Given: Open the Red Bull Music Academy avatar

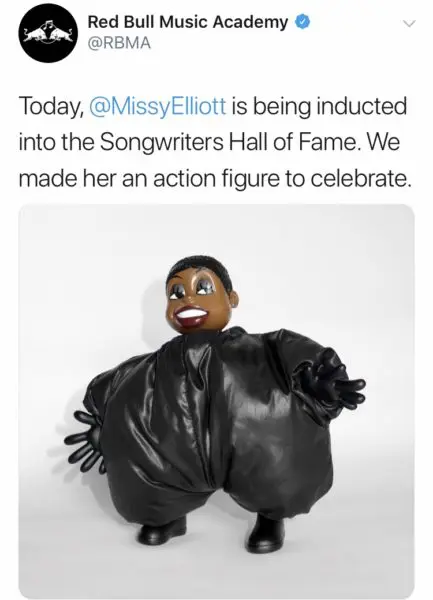Looking at the screenshot, I should point(48,34).
